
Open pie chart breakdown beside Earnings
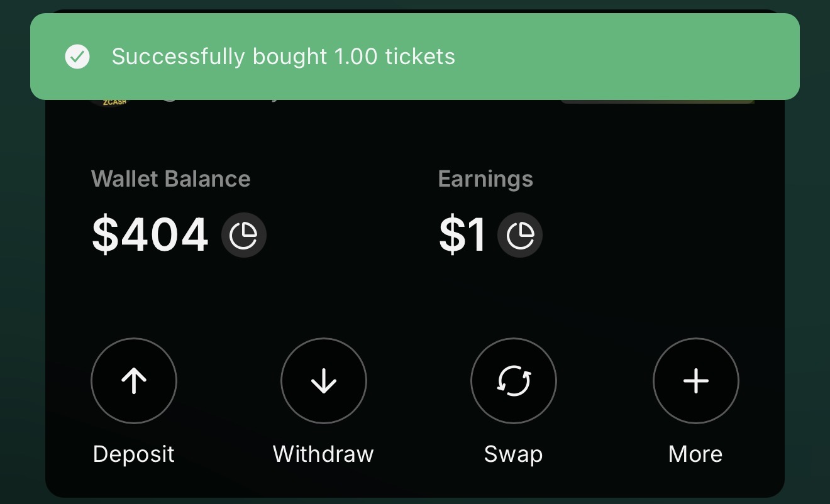point(520,235)
